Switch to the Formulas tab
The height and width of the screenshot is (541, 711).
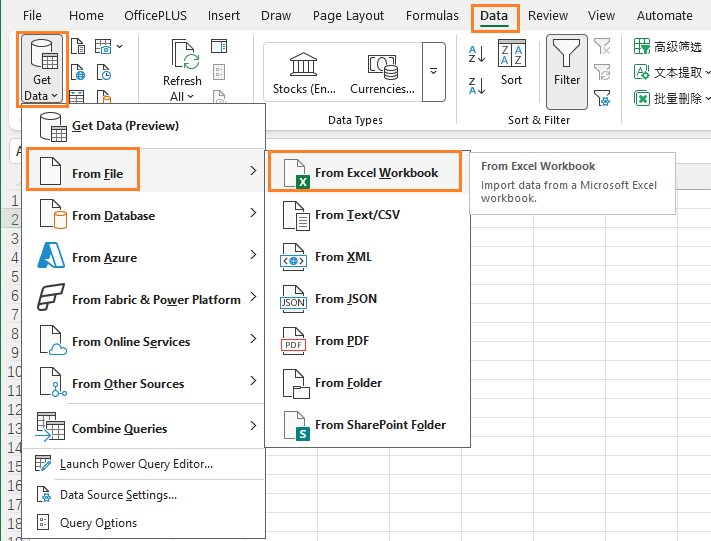click(x=432, y=16)
